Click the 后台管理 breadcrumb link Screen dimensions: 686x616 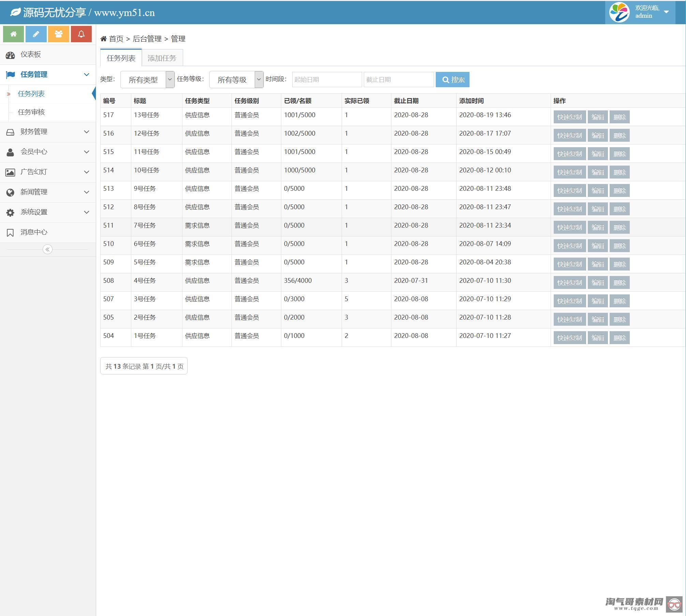[147, 38]
